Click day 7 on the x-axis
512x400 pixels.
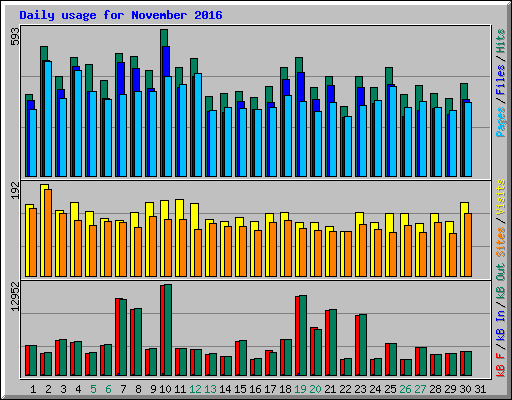click(x=123, y=389)
